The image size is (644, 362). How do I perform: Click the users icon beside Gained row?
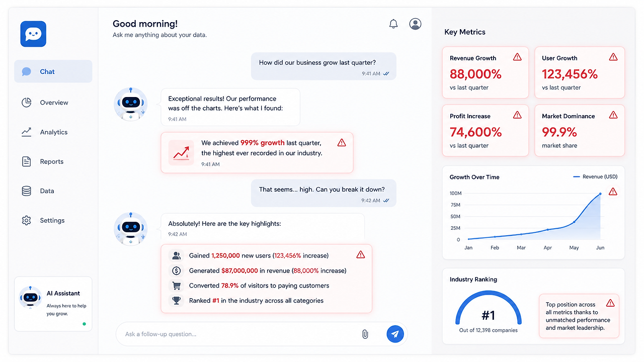pos(176,255)
